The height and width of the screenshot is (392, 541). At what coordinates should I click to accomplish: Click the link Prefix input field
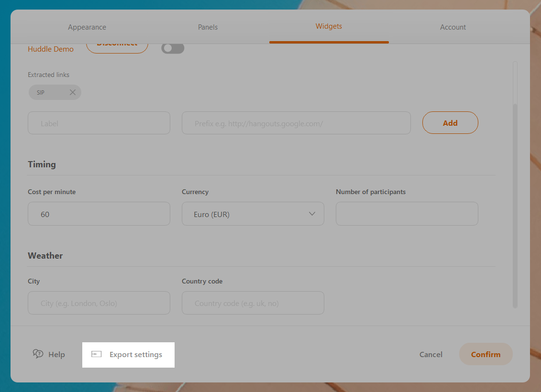click(296, 123)
